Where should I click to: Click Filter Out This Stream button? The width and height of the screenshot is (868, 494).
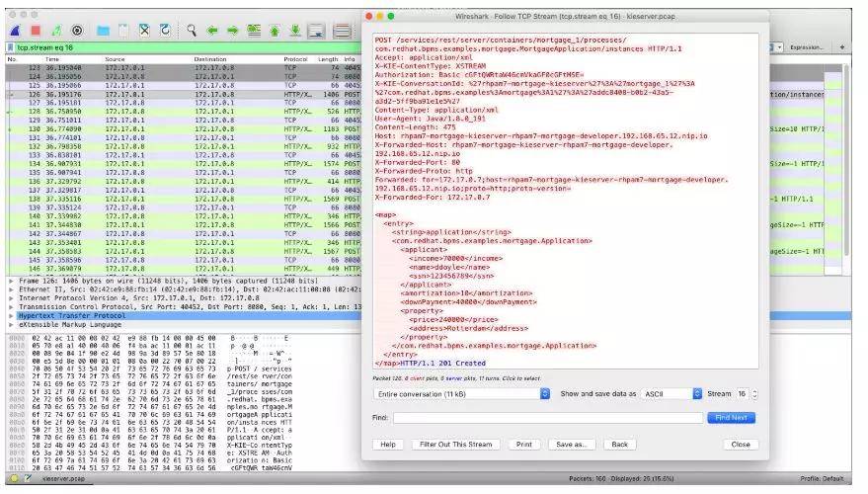tap(455, 445)
